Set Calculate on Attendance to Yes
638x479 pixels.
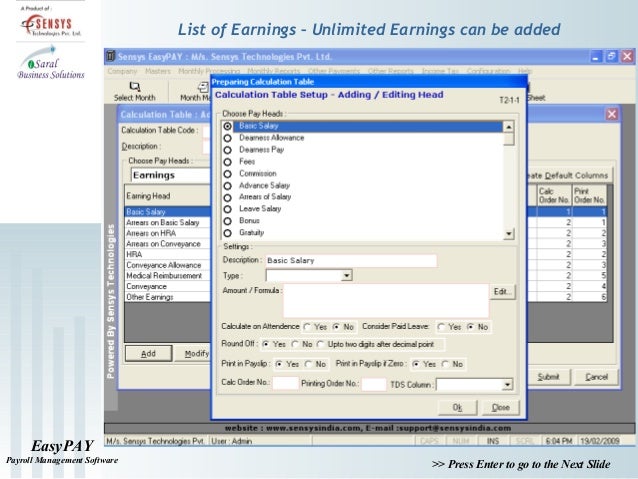click(x=307, y=327)
